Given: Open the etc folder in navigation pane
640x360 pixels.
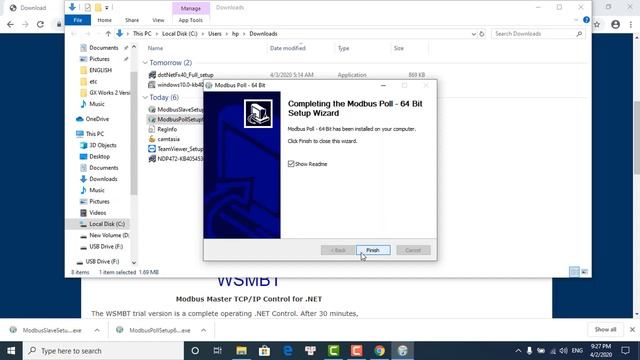Looking at the screenshot, I should pyautogui.click(x=93, y=82).
